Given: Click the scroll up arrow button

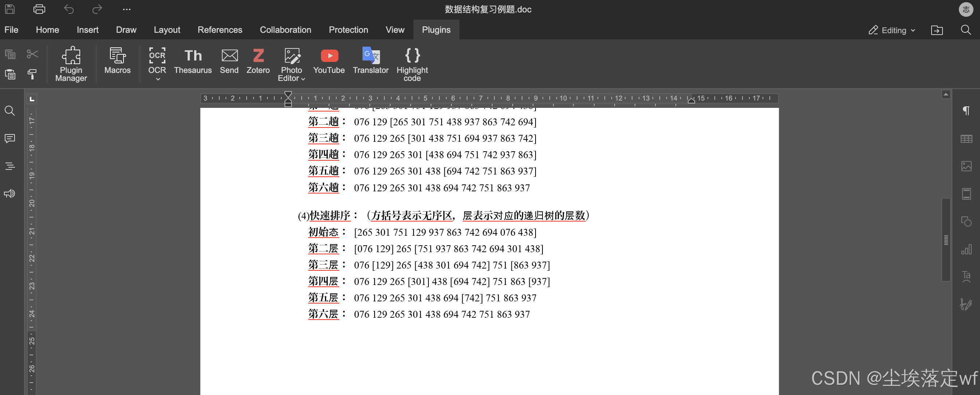Looking at the screenshot, I should (x=946, y=94).
